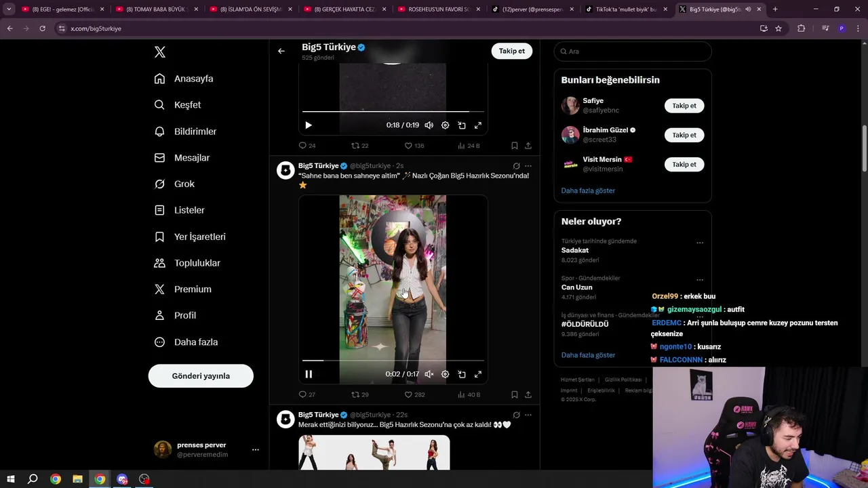Share the post with 282 likes

click(528, 394)
